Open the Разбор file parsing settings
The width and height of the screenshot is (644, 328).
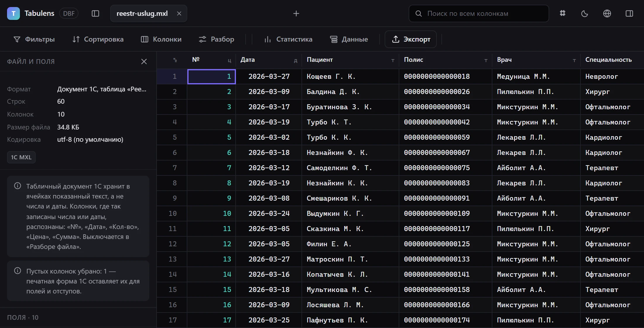coord(217,39)
